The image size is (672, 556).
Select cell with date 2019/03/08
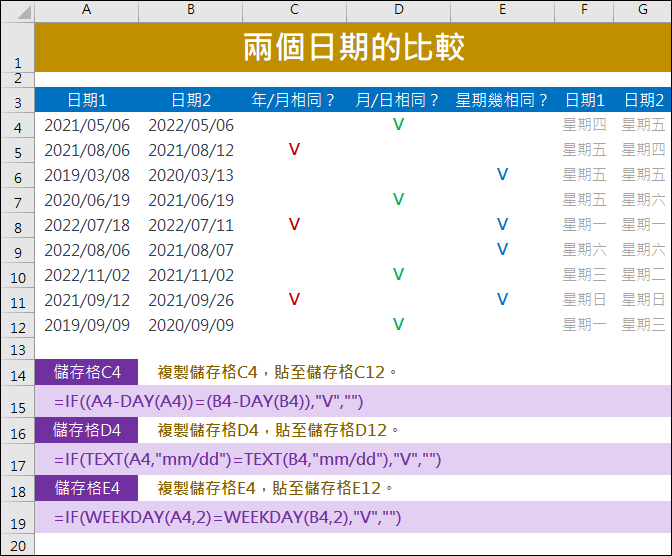[87, 175]
